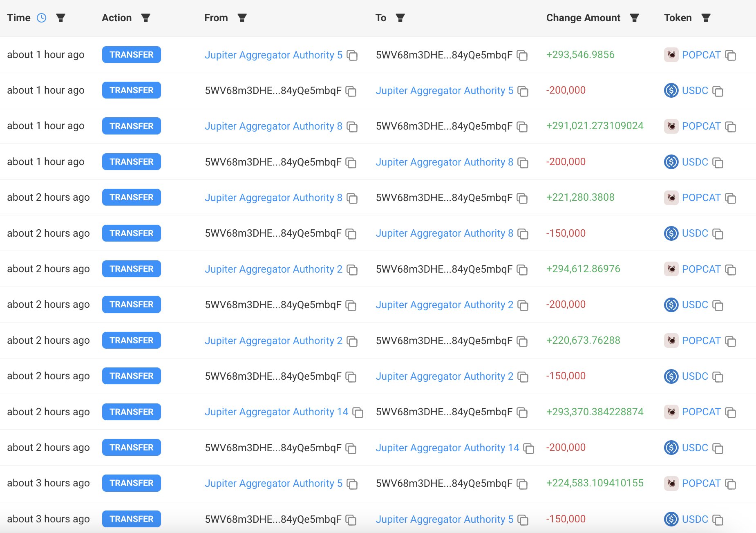
Task: Click the POPCAT cat logo in the +224,583.109410155 row
Action: [x=671, y=484]
